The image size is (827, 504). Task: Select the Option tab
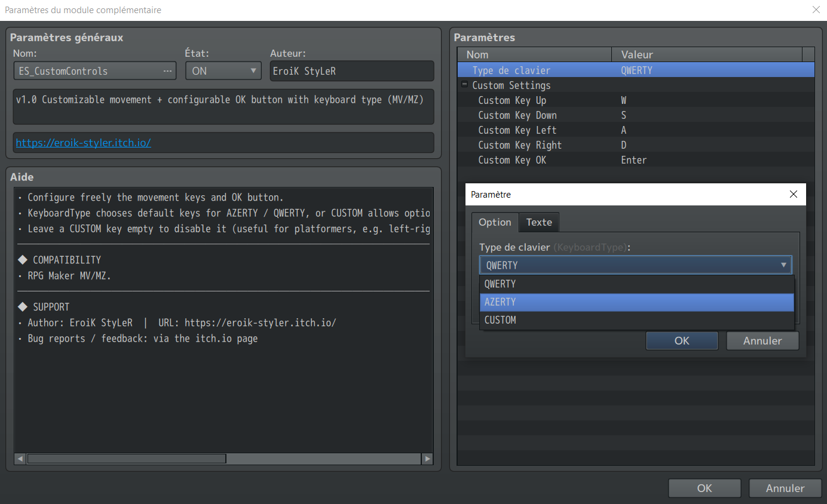coord(495,222)
